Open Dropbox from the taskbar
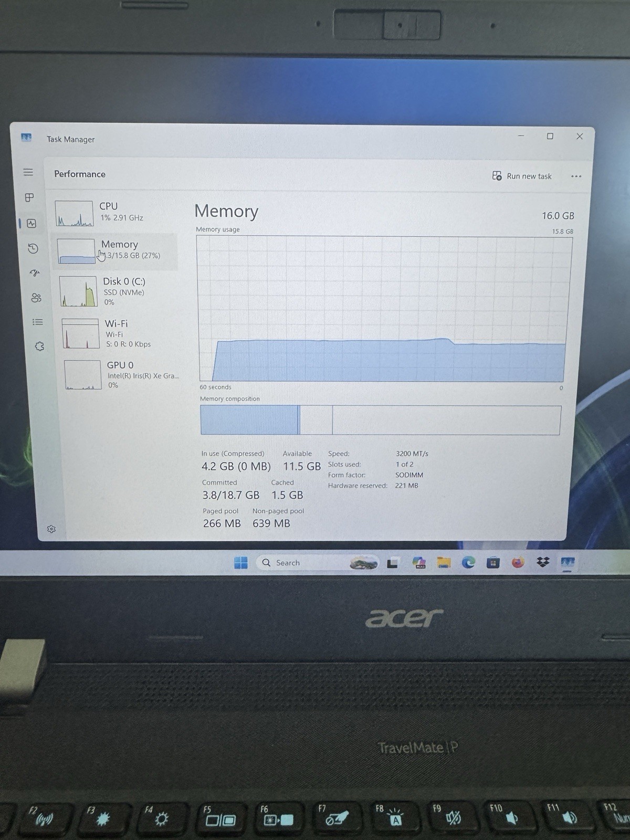 (543, 562)
